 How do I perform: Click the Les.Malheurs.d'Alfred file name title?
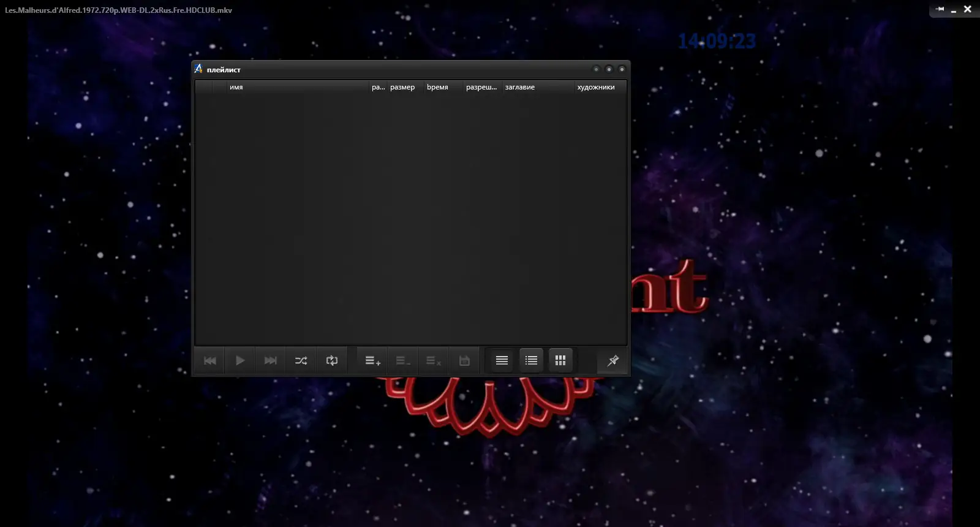click(x=118, y=10)
